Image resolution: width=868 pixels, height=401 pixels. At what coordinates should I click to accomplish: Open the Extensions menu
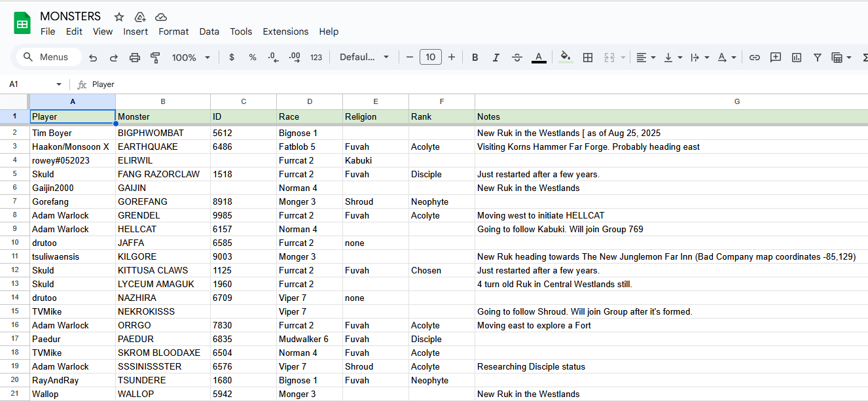[x=285, y=31]
